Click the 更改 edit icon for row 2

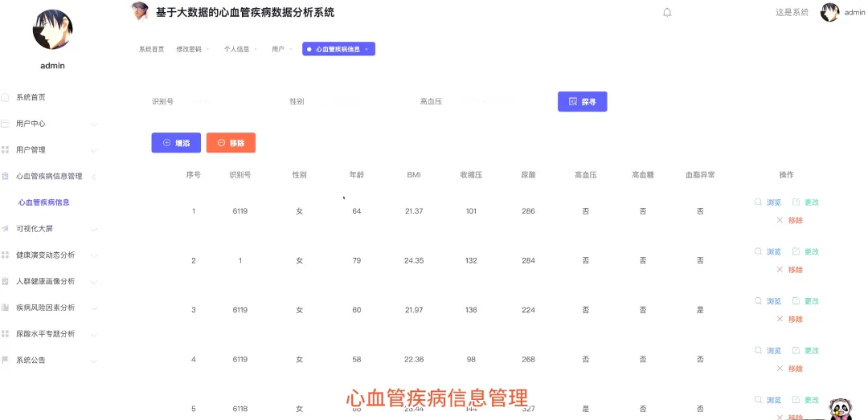tap(796, 251)
